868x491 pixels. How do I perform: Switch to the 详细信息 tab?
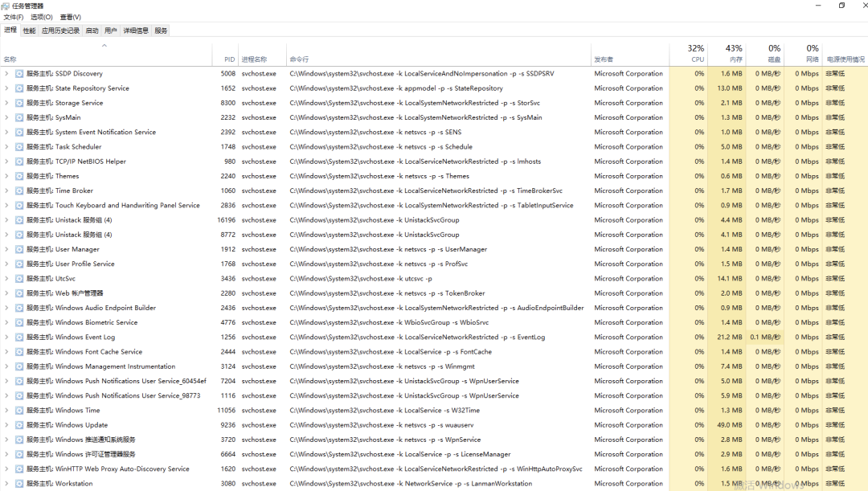pyautogui.click(x=136, y=31)
